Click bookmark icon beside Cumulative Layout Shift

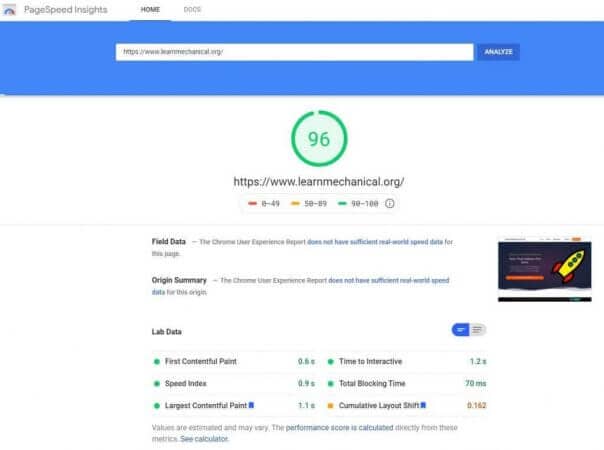pos(423,405)
